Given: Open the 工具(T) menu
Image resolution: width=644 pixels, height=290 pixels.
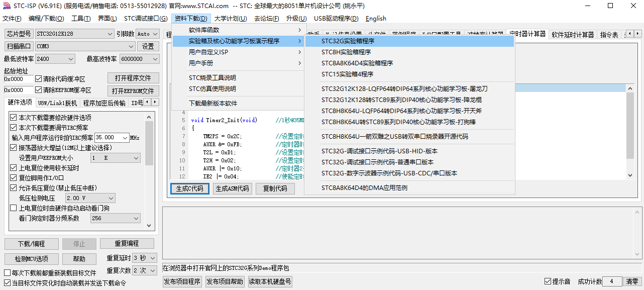Looking at the screenshot, I should click(x=81, y=19).
